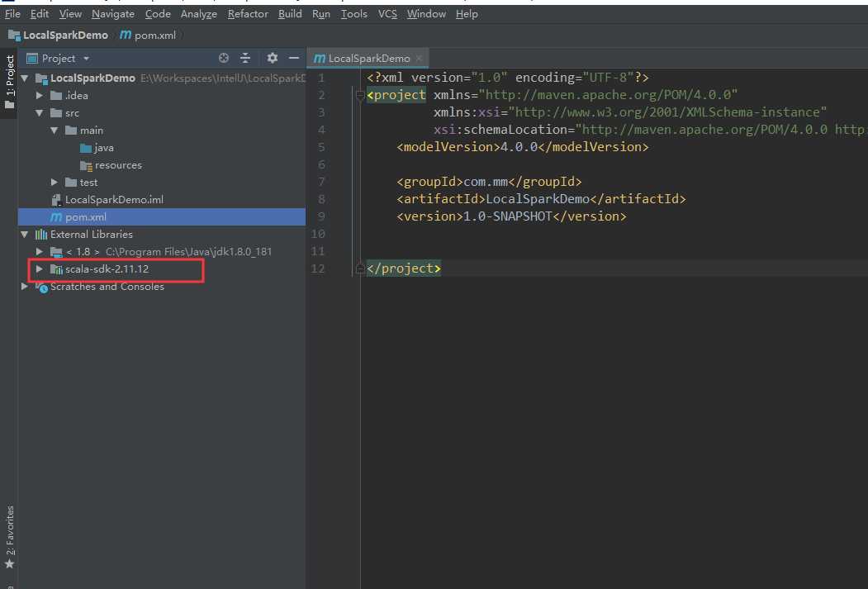Click fold marker beside project opening tag
The image size is (868, 589).
359,95
